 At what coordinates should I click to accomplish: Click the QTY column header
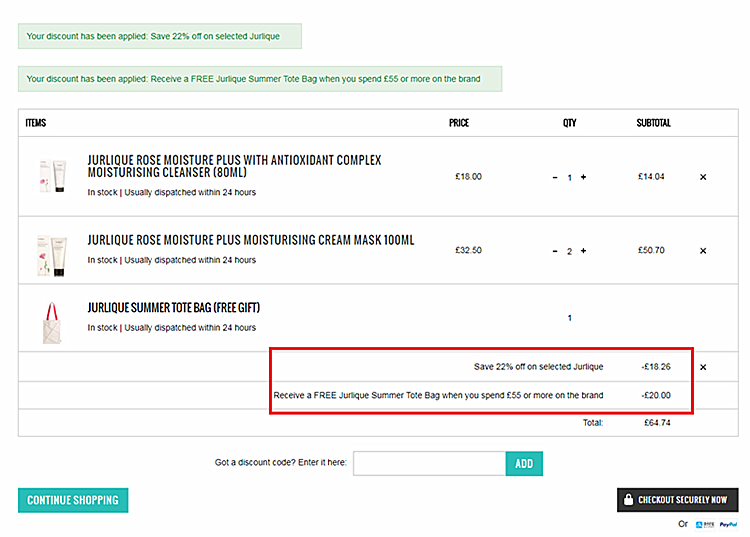pyautogui.click(x=569, y=123)
